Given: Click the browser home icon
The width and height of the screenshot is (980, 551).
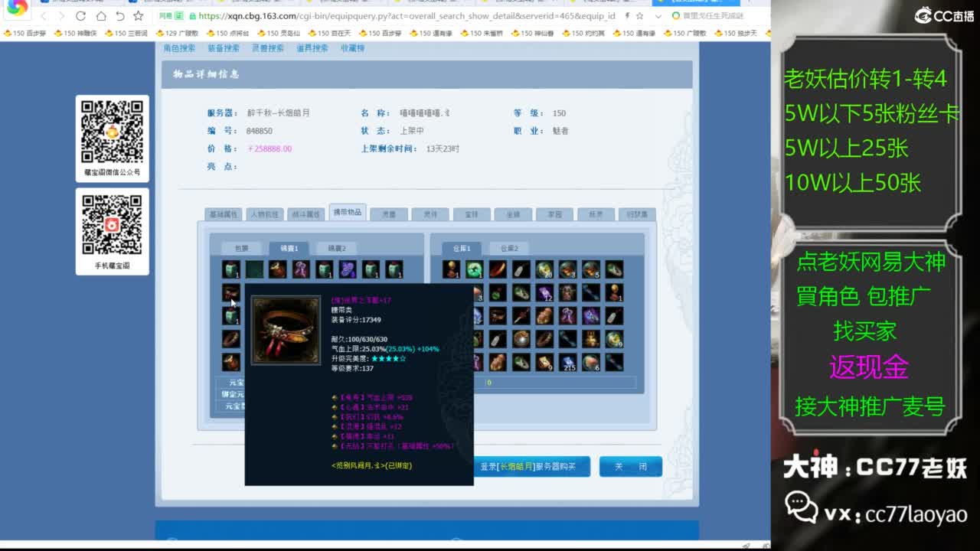Looking at the screenshot, I should pos(100,16).
